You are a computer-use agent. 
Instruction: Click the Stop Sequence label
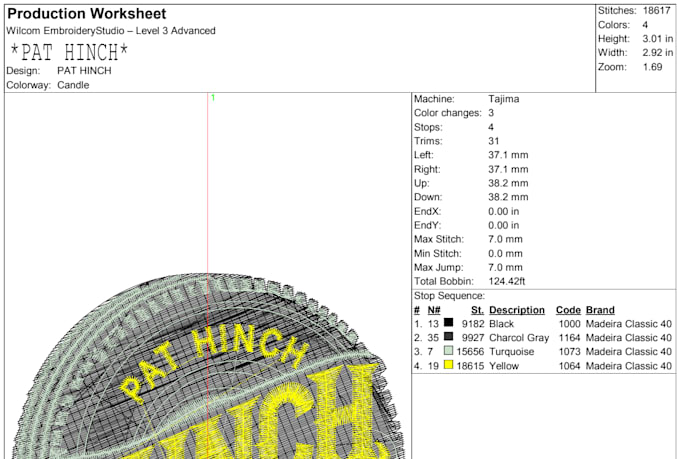pos(449,296)
